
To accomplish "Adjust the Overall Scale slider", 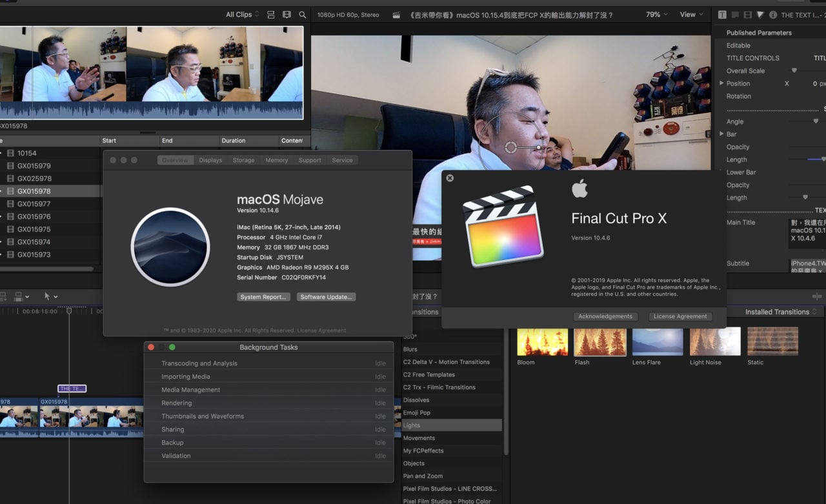I will coord(794,71).
